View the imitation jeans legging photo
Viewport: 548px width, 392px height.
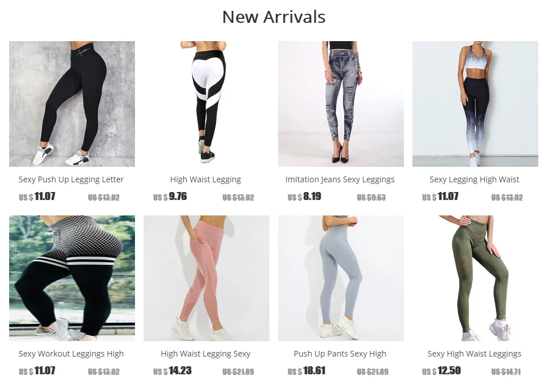coord(341,103)
